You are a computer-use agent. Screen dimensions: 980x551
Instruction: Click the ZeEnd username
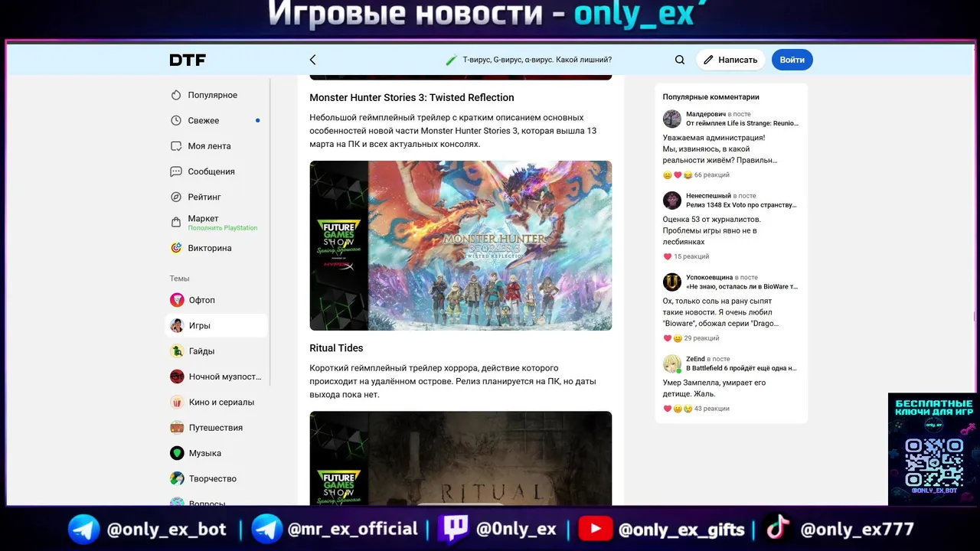[695, 359]
